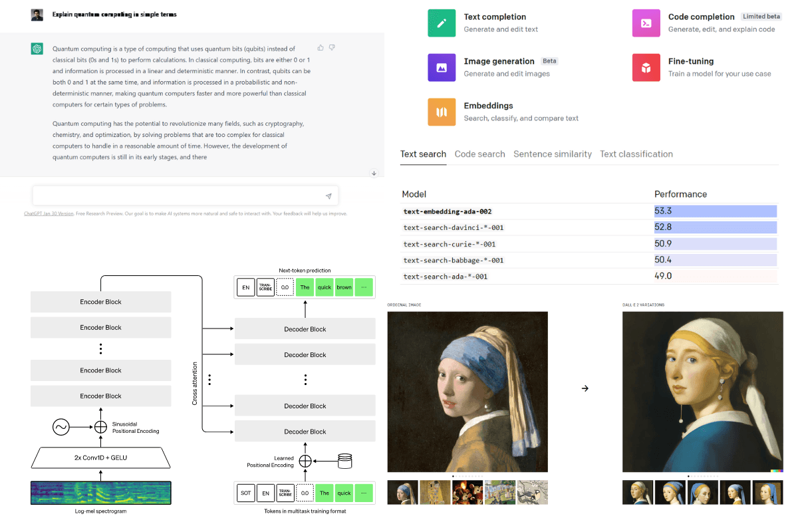Image resolution: width=798 pixels, height=532 pixels.
Task: Select the Seurat park painting thumbnail
Action: pyautogui.click(x=500, y=492)
